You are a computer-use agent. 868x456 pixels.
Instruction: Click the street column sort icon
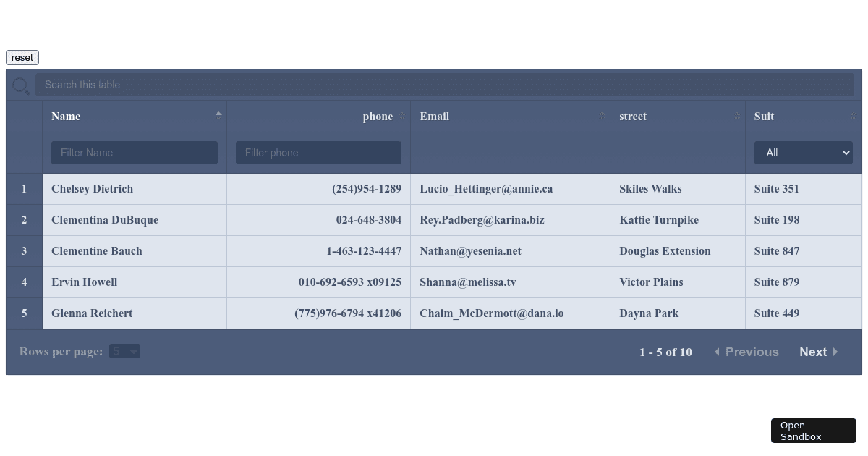(736, 117)
